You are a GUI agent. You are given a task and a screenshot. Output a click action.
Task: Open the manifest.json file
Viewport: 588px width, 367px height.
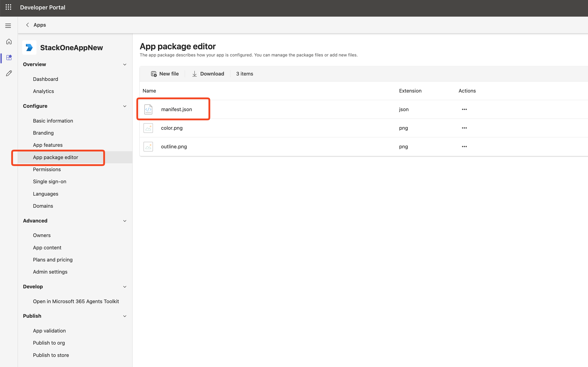click(176, 110)
